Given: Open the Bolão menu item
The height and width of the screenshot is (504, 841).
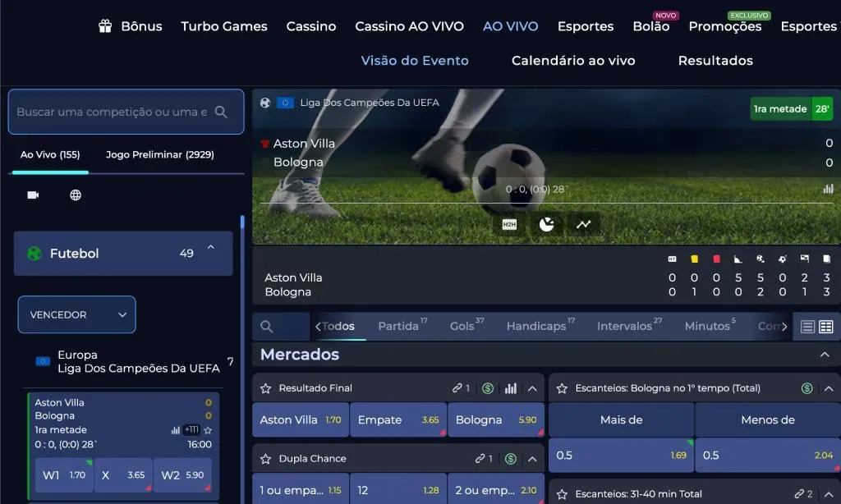Looking at the screenshot, I should click(651, 26).
